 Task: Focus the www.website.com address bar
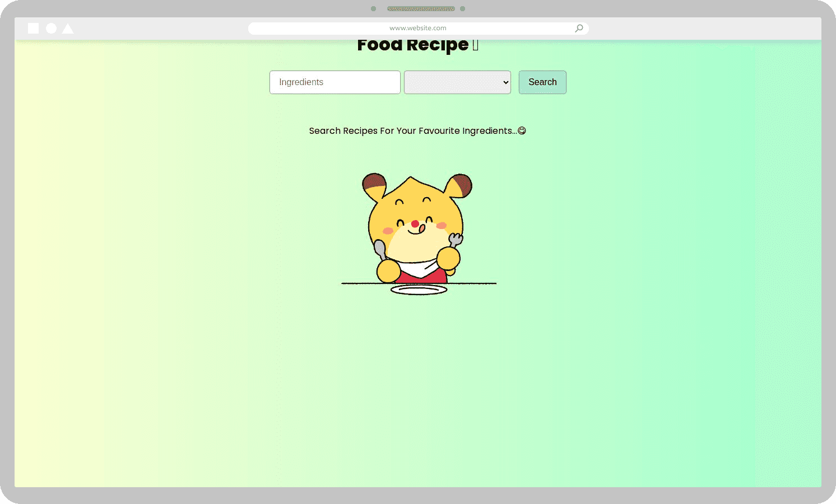click(x=417, y=28)
